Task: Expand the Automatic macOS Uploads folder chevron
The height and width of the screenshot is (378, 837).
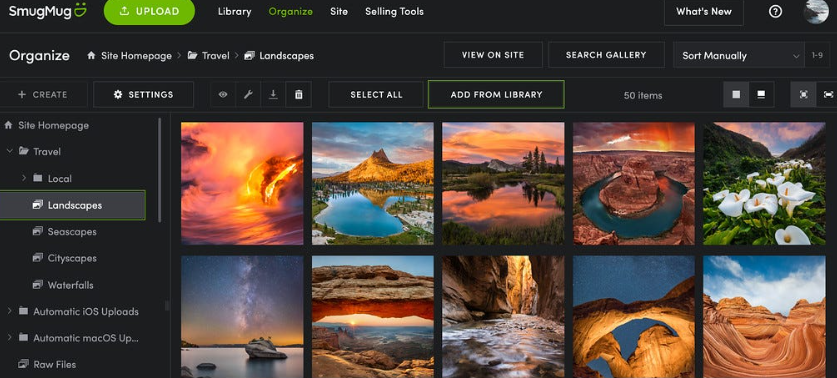Action: [9, 337]
